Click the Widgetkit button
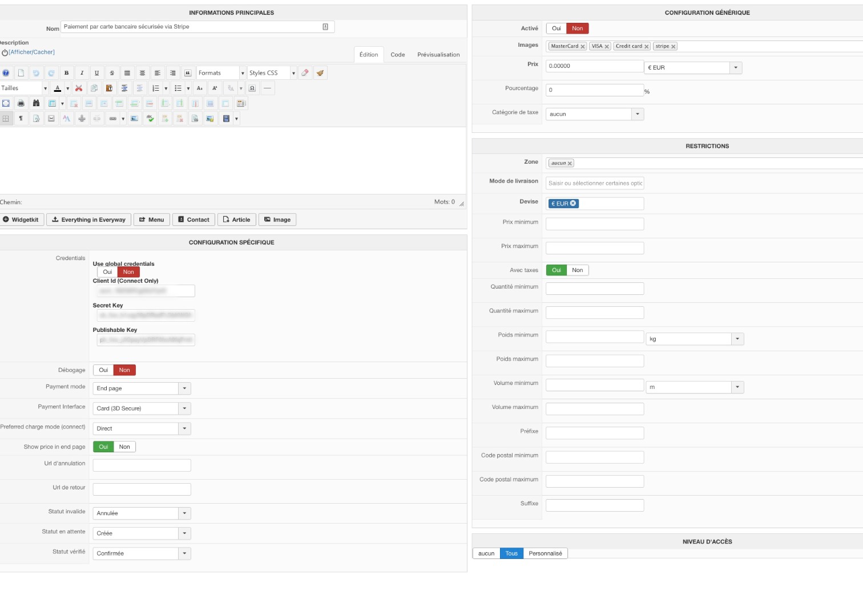This screenshot has width=863, height=616. [21, 220]
